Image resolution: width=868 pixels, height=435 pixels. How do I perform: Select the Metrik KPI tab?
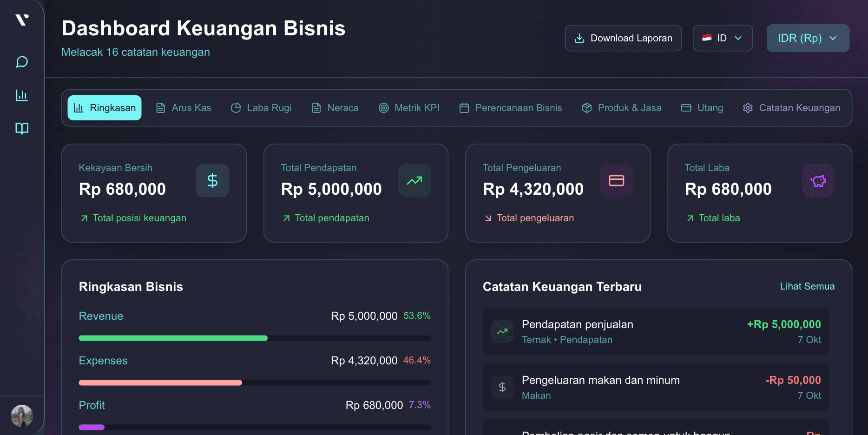409,107
